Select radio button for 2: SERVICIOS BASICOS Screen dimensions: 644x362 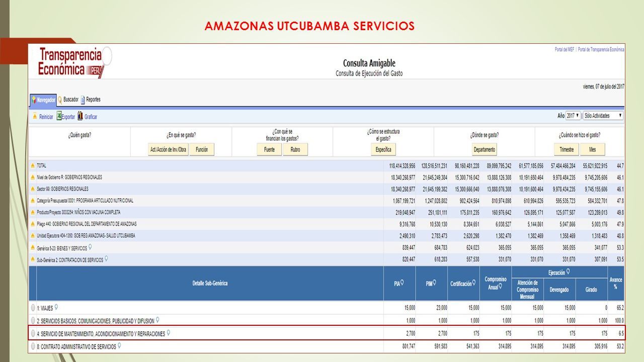(x=33, y=320)
